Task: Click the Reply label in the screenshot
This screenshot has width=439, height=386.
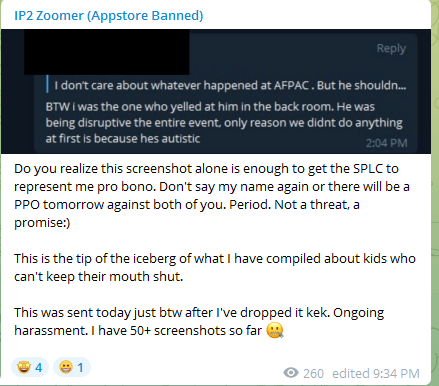Action: tap(391, 48)
